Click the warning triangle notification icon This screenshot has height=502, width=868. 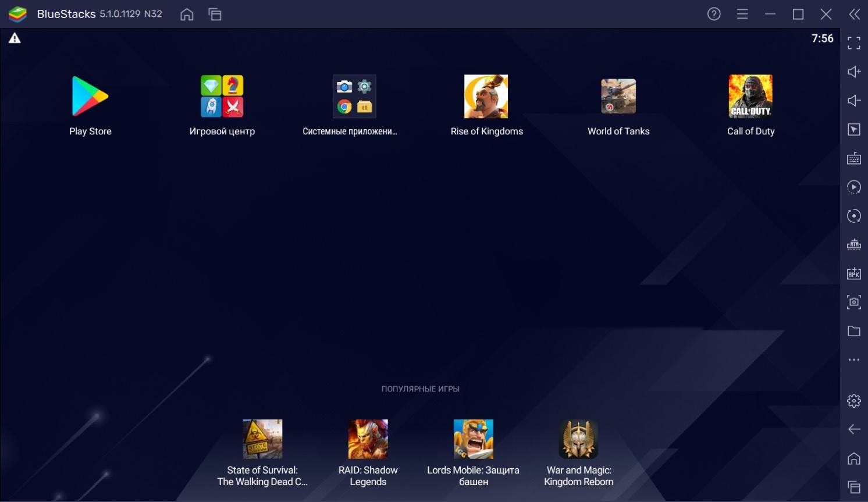[15, 38]
